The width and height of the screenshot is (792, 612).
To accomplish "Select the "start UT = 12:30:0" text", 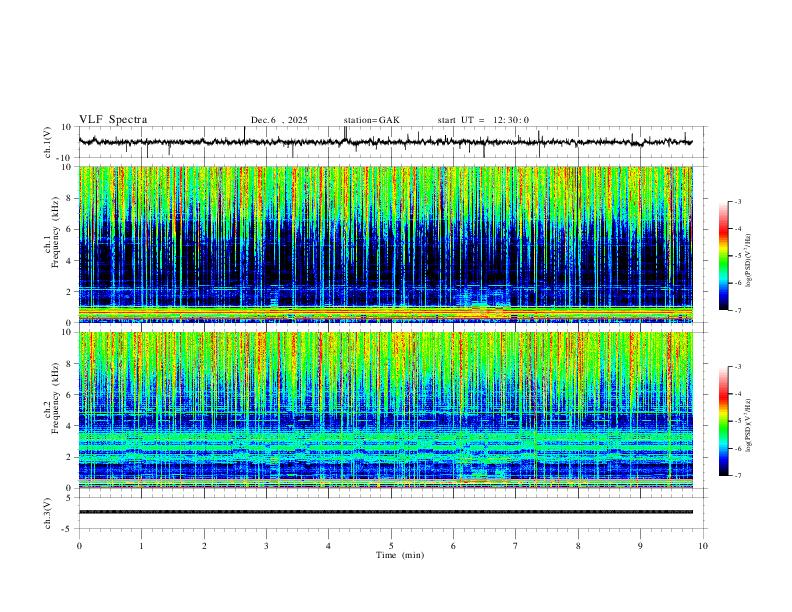I will click(x=483, y=120).
